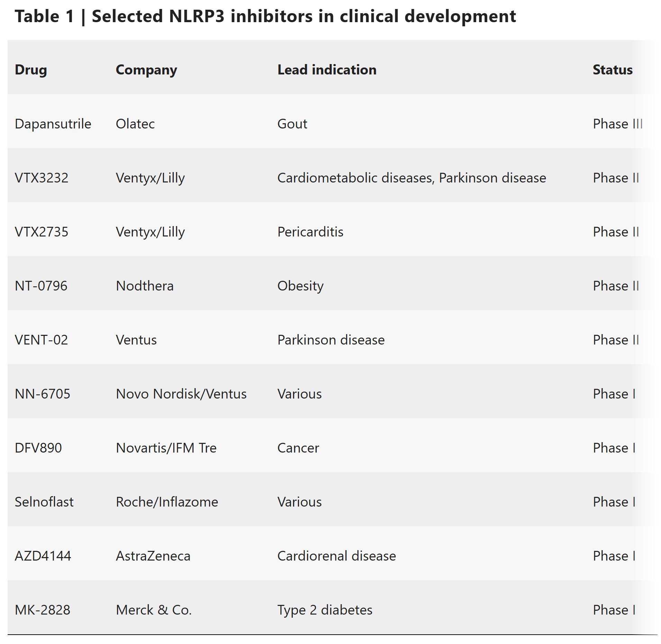Select the Obesity indication cell
Viewport: 661px width, 644px height.
pyautogui.click(x=300, y=286)
